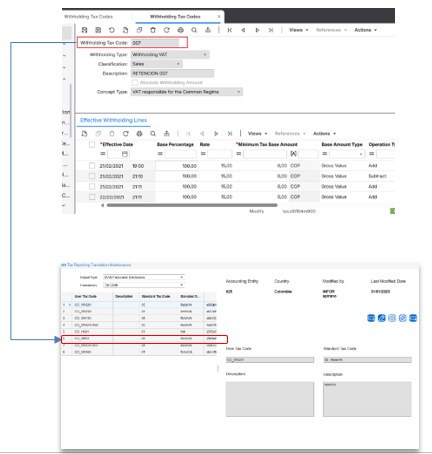
Task: Open the Effective Withholding Lines tab
Action: (113, 120)
